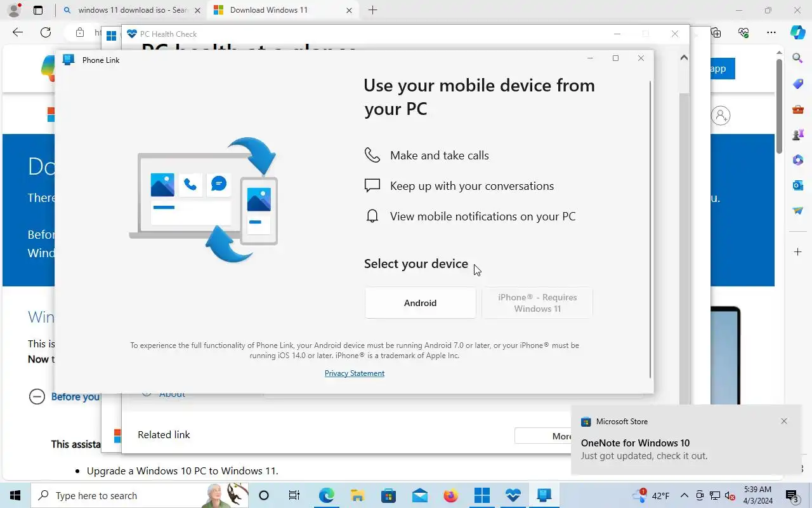Open Edge sidebar Shopping tag icon
Image resolution: width=812 pixels, height=508 pixels.
click(798, 84)
